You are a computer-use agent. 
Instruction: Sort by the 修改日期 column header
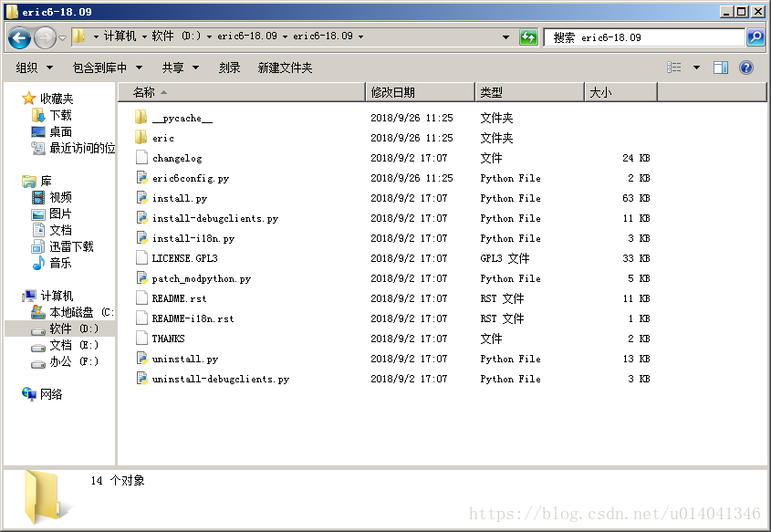click(421, 92)
